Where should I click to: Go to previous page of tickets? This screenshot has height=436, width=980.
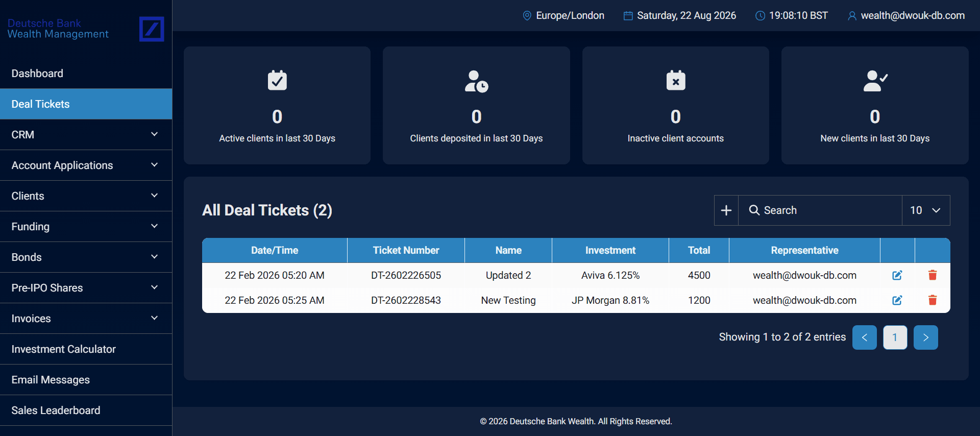(x=865, y=337)
